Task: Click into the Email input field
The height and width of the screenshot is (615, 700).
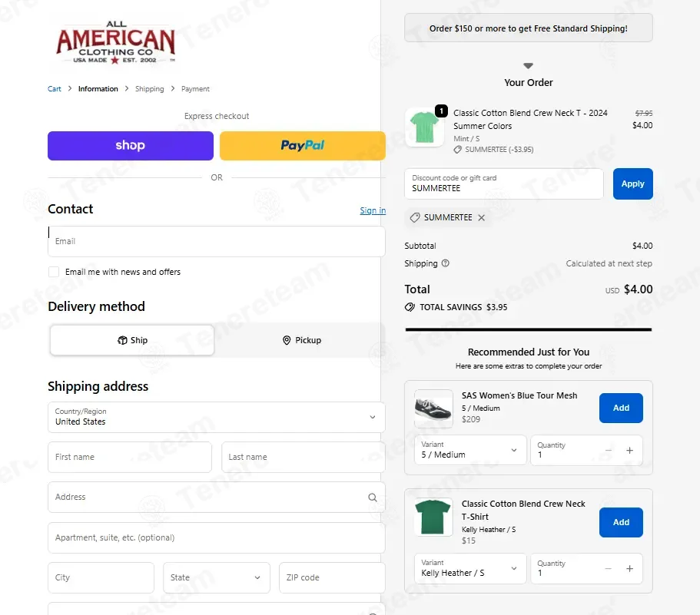Action: point(217,241)
